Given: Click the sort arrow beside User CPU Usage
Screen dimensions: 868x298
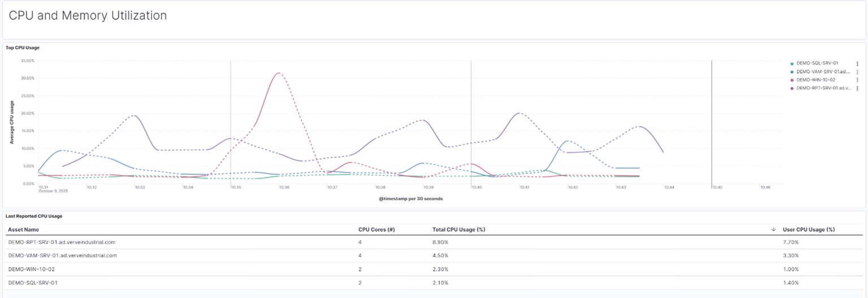Looking at the screenshot, I should (x=773, y=230).
